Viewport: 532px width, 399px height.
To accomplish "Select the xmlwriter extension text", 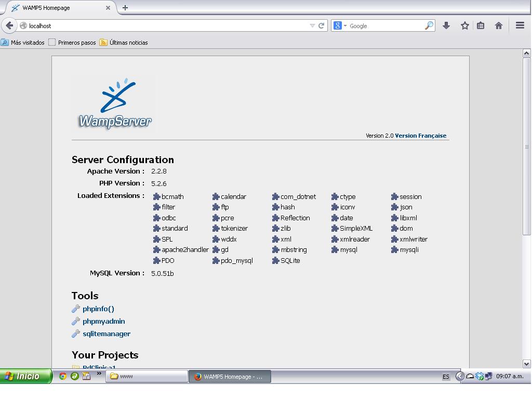I will (x=414, y=239).
